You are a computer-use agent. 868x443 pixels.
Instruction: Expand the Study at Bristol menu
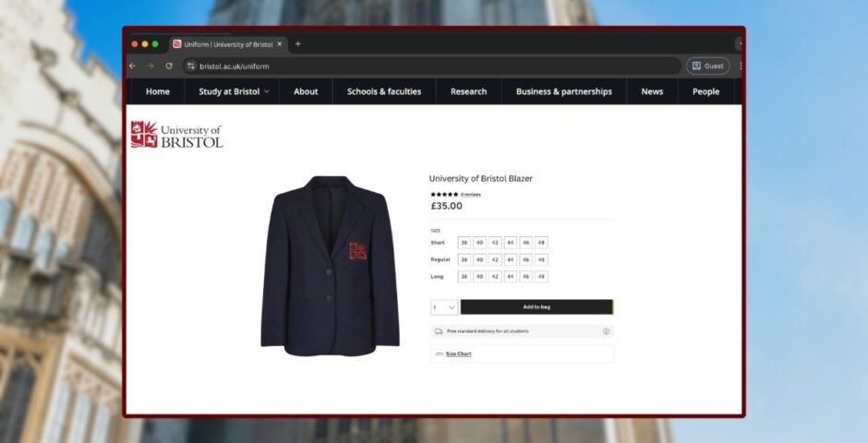(x=234, y=91)
